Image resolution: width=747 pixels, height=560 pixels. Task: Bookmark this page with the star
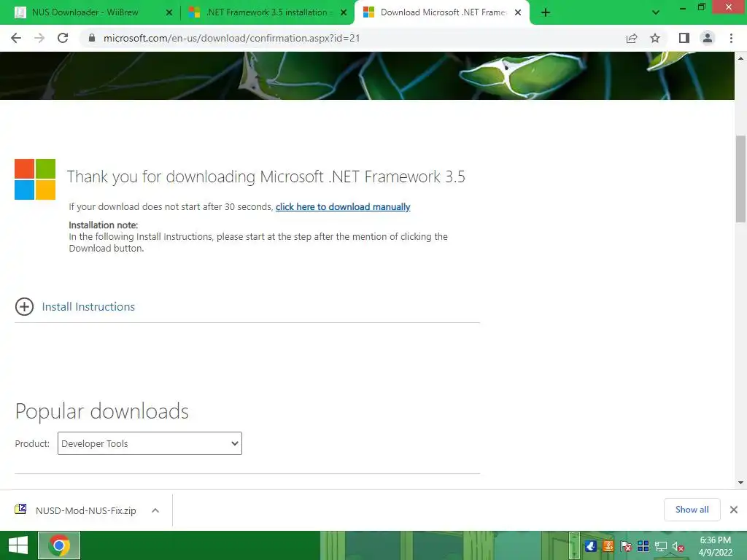655,38
